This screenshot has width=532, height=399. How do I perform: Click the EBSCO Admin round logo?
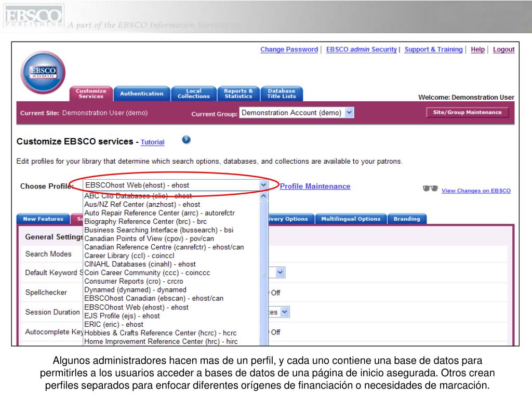point(43,72)
